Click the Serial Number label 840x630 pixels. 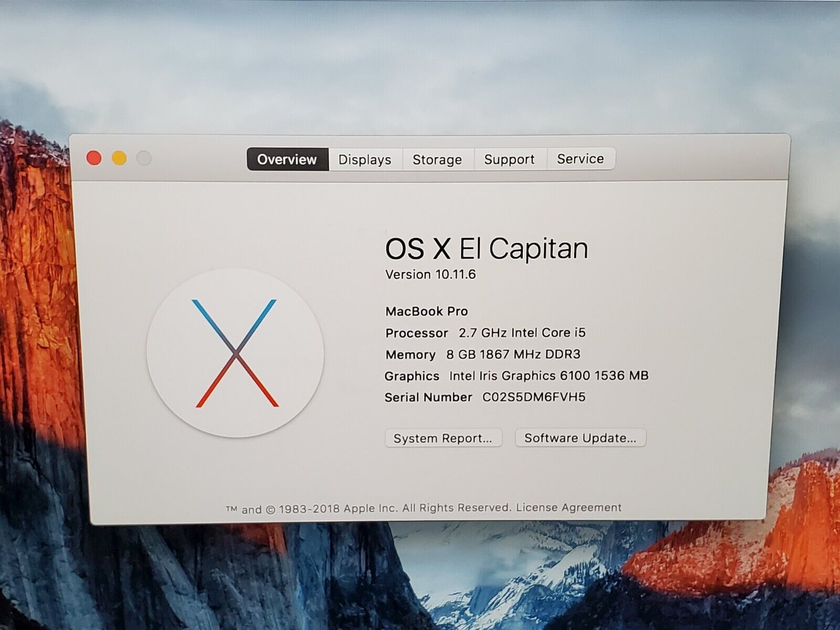pos(428,397)
